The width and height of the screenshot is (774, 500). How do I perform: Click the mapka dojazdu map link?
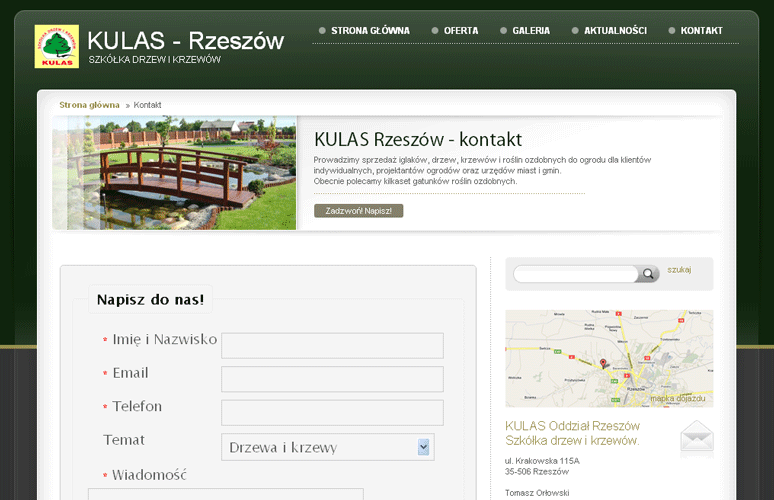[678, 398]
